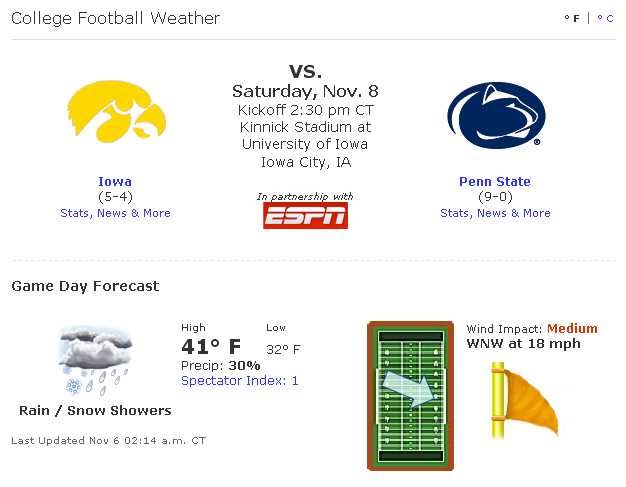626x487 pixels.
Task: Open Stats, News & More under Penn State
Action: click(495, 213)
